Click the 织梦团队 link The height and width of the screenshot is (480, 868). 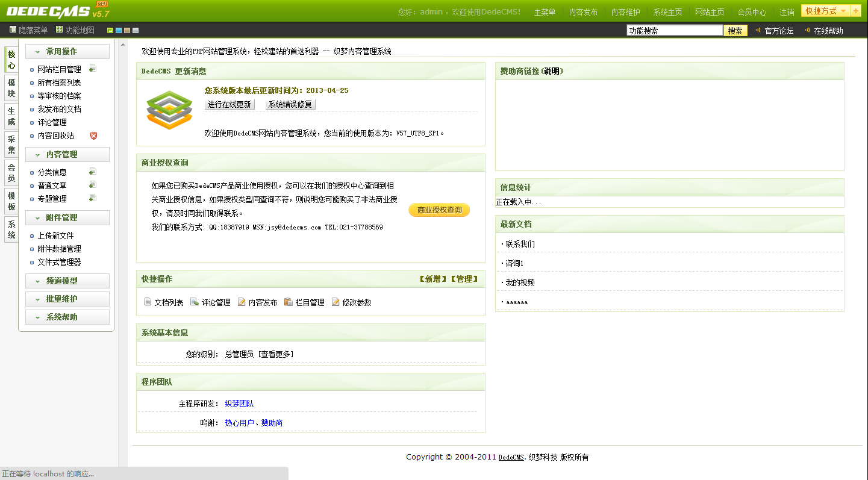[x=239, y=404]
